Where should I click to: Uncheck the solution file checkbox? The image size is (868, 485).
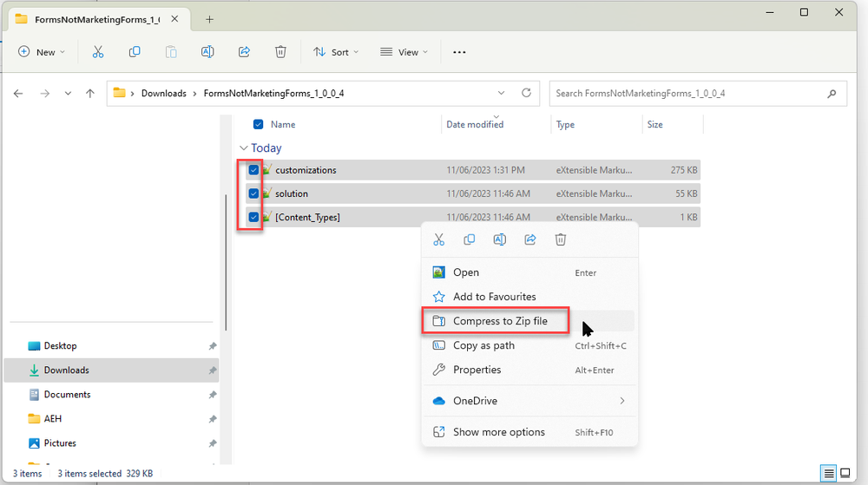point(253,193)
